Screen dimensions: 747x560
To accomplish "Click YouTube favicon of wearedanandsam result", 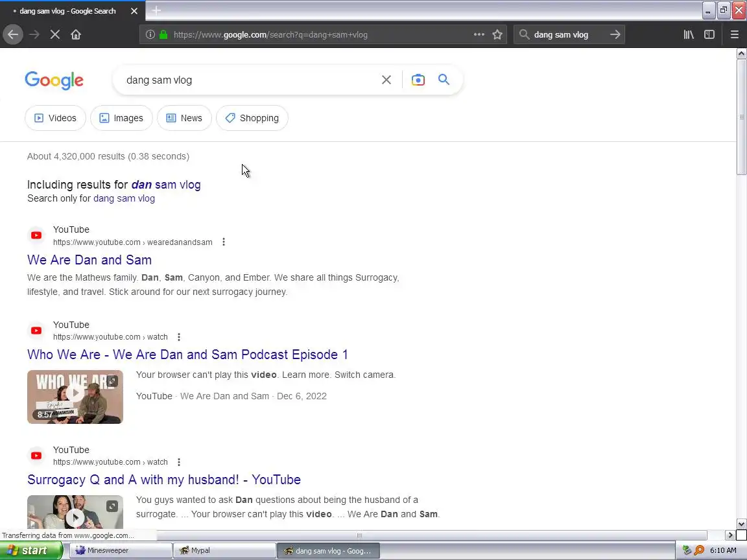I will pyautogui.click(x=36, y=235).
